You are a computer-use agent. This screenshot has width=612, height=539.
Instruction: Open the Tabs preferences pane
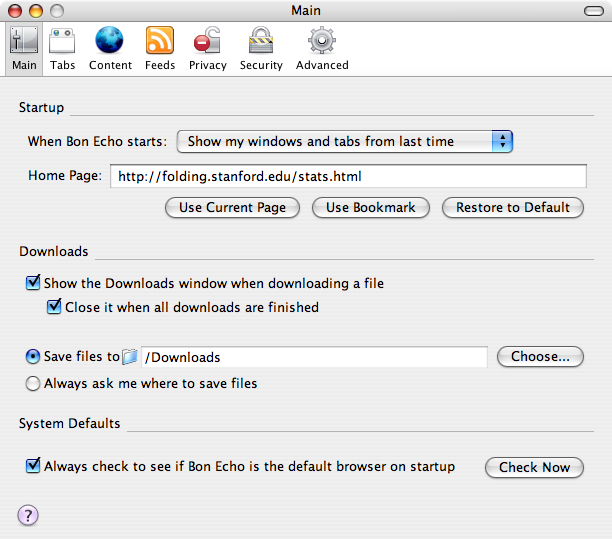pyautogui.click(x=62, y=49)
